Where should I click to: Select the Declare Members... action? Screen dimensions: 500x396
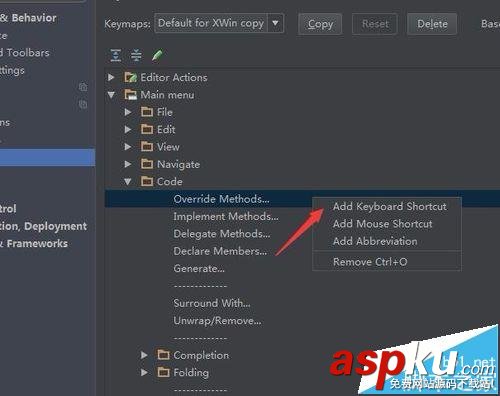coord(220,251)
